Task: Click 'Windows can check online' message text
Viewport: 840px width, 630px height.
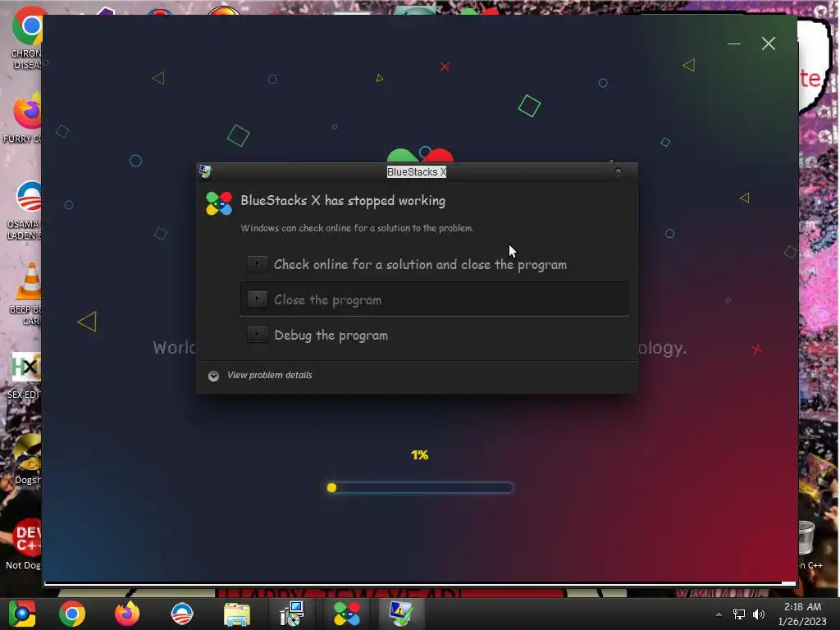Action: pos(358,228)
